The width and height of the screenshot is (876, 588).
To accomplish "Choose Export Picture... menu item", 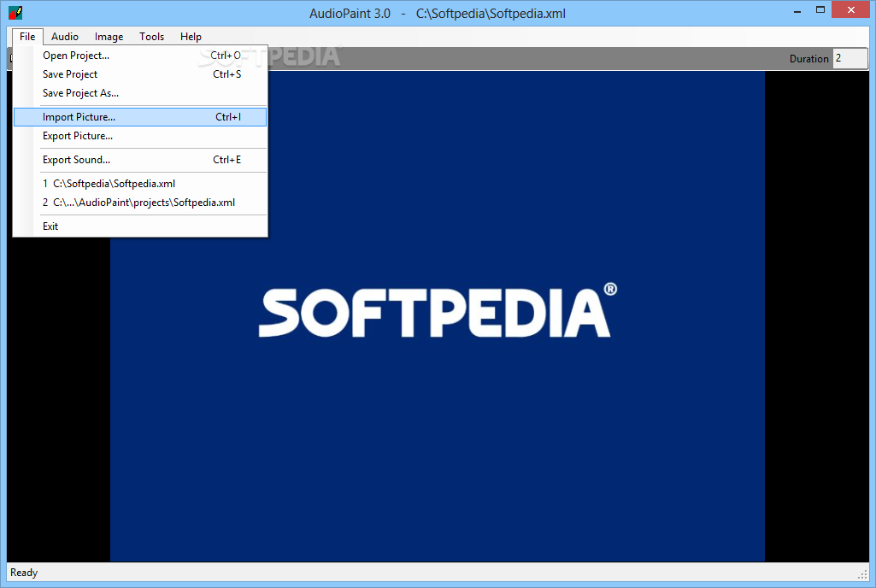I will pyautogui.click(x=140, y=136).
